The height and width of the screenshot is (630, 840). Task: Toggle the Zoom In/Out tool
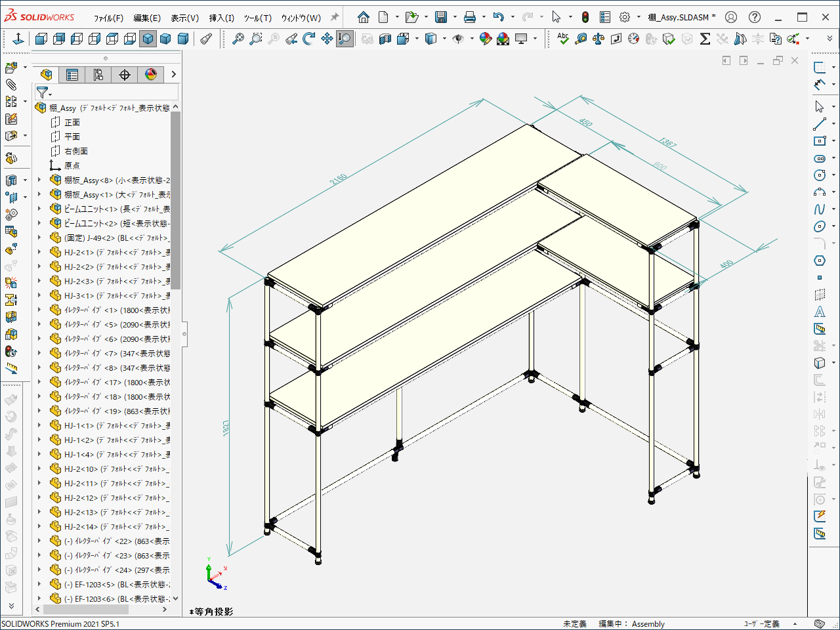pos(345,39)
